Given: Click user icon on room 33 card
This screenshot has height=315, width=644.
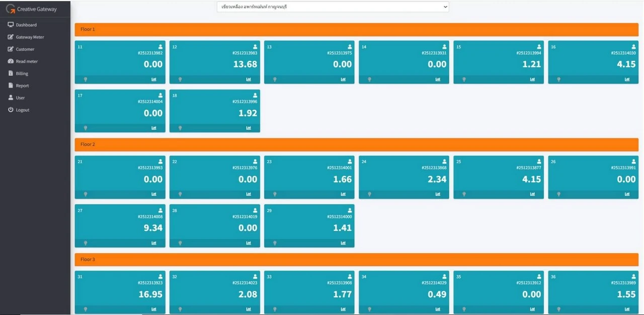Looking at the screenshot, I should coord(350,277).
